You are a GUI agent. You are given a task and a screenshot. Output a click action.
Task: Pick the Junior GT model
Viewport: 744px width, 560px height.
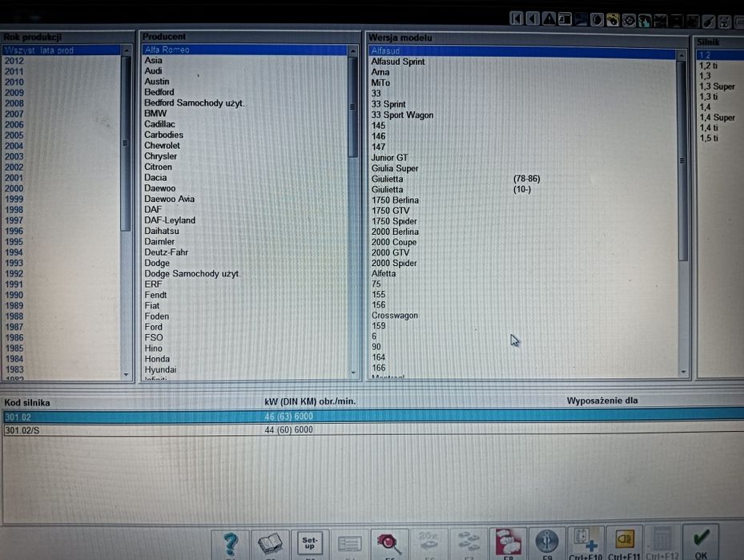(x=389, y=158)
